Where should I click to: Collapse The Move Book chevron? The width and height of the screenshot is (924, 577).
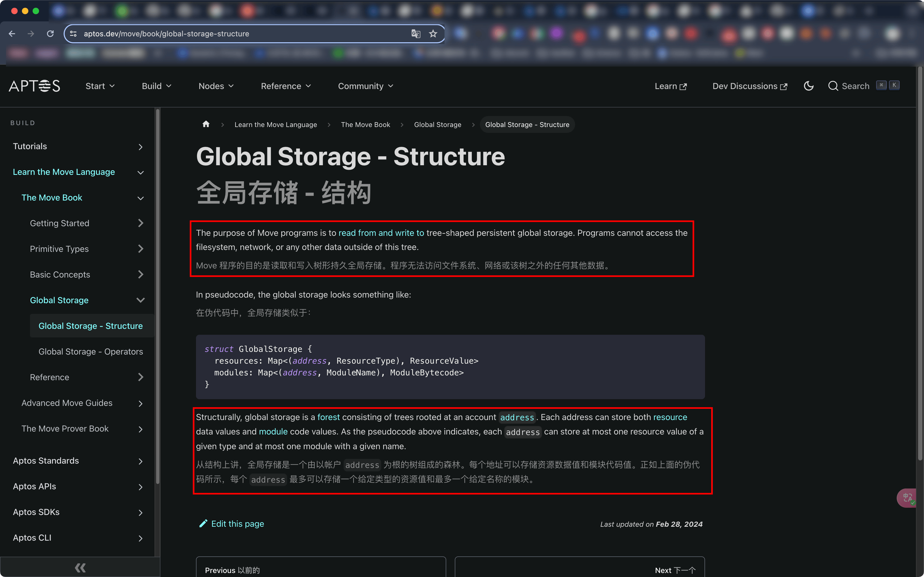[x=140, y=198]
